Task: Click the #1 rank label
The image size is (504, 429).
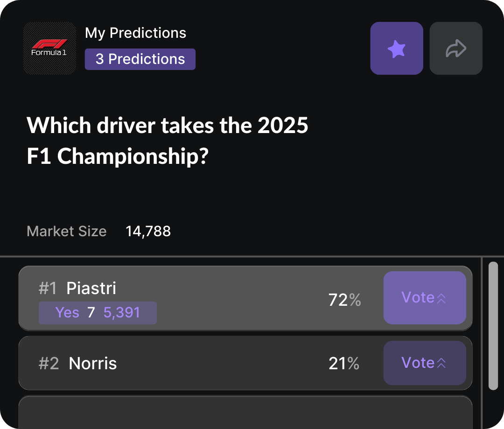Action: point(48,288)
